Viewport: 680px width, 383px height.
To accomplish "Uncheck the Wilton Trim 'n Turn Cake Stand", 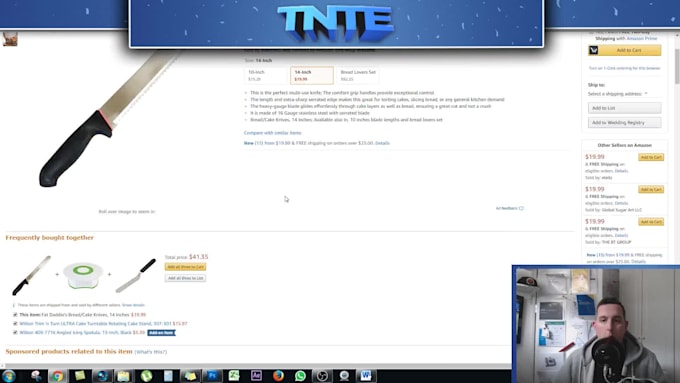I will tap(15, 324).
